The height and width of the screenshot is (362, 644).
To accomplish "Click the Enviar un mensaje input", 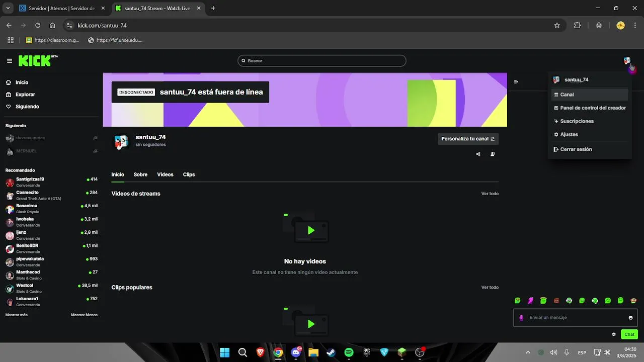I will coord(575,318).
